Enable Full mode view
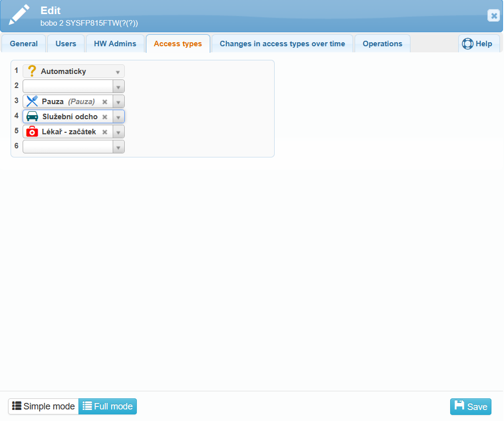Image resolution: width=504 pixels, height=421 pixels. [108, 406]
